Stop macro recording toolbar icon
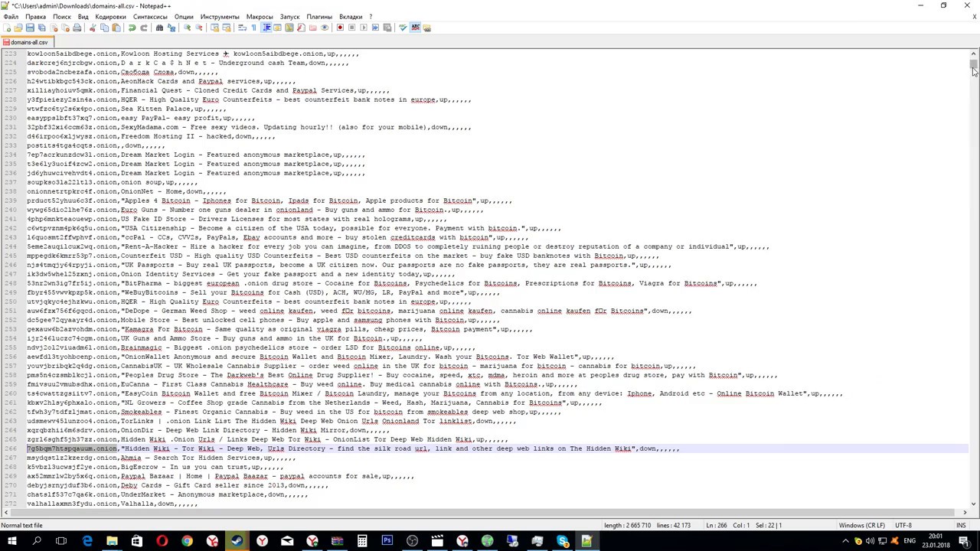 351,28
